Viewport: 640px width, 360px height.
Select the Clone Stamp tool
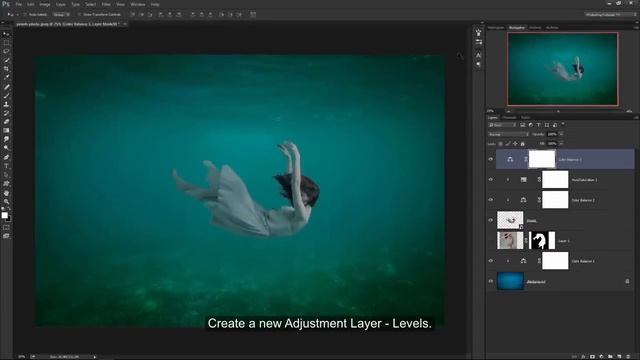[x=6, y=104]
